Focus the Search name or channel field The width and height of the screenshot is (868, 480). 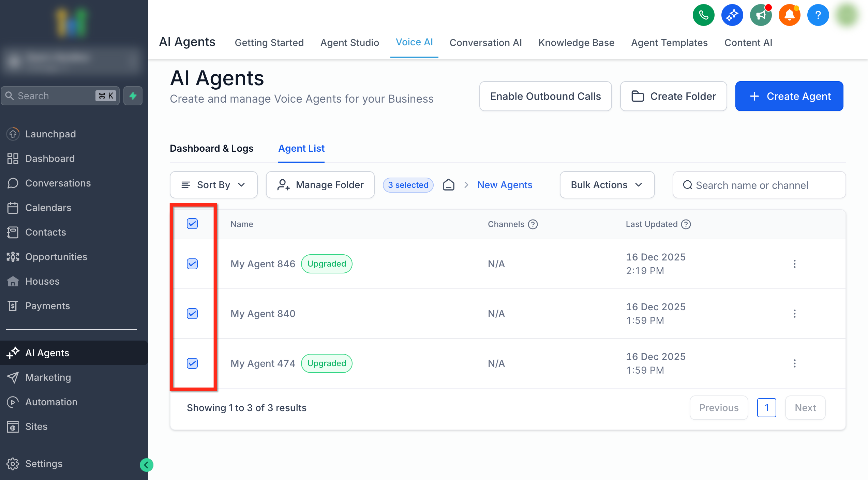pos(759,185)
